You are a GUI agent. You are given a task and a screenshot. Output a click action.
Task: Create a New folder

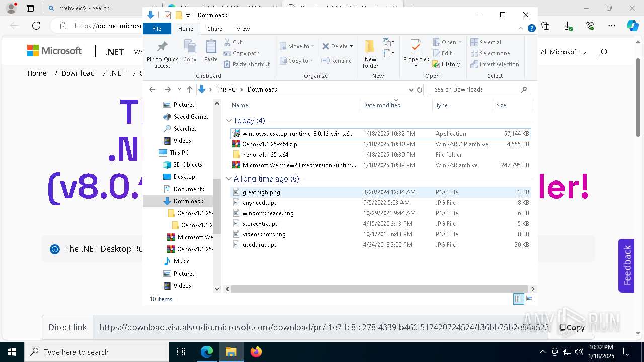click(370, 54)
